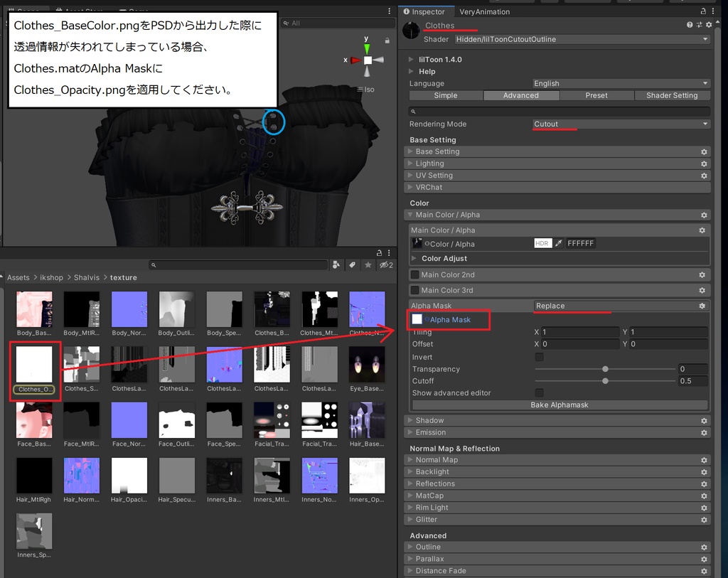Toggle hidden packages visibility eye icon
This screenshot has width=728, height=578.
tap(382, 264)
